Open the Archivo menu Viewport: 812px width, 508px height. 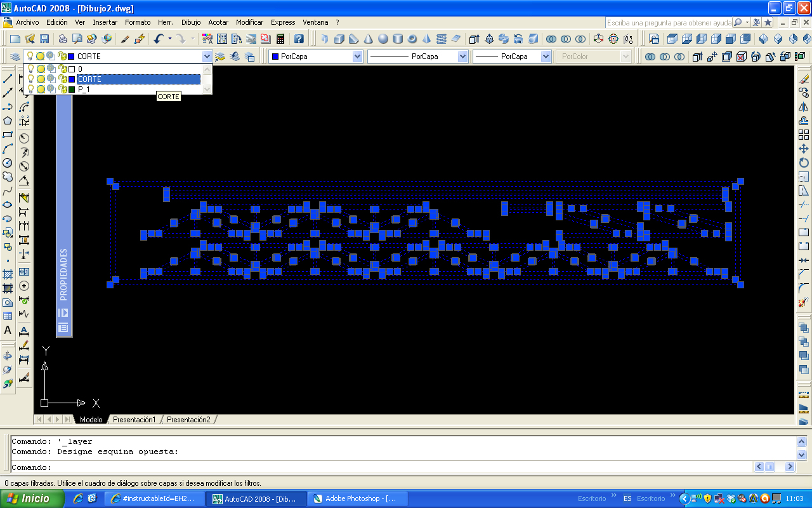pyautogui.click(x=27, y=22)
